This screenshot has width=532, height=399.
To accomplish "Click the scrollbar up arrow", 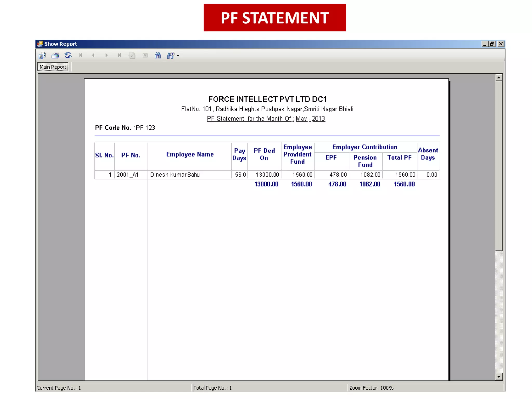I will coord(498,77).
